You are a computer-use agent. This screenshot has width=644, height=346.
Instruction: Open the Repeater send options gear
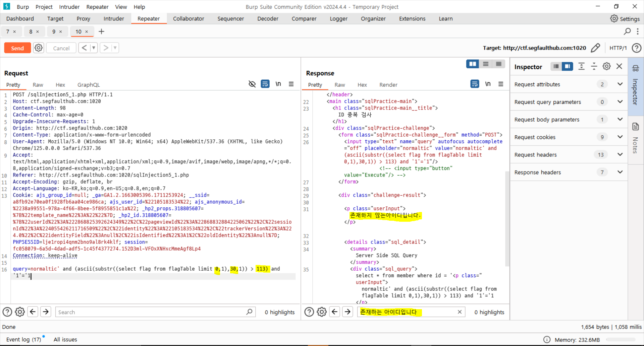[x=39, y=48]
